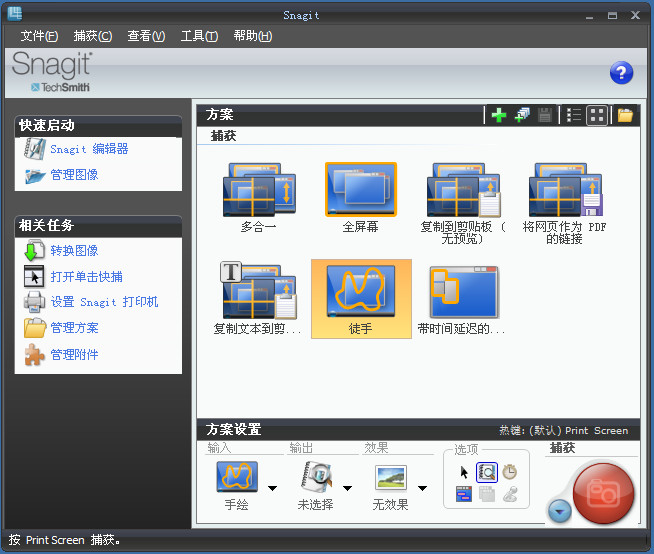Start capture with the big red button
Image resolution: width=654 pixels, height=554 pixels.
[x=604, y=493]
